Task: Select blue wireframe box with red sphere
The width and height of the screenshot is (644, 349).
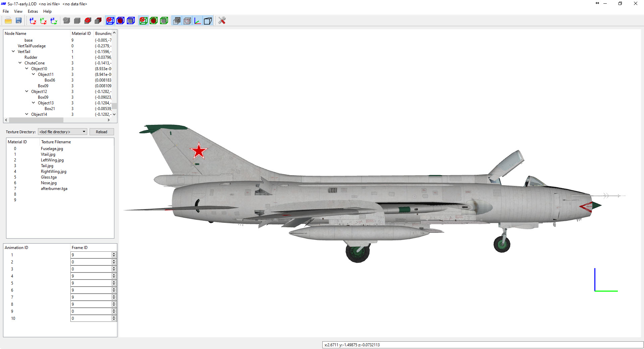Action: pyautogui.click(x=120, y=21)
